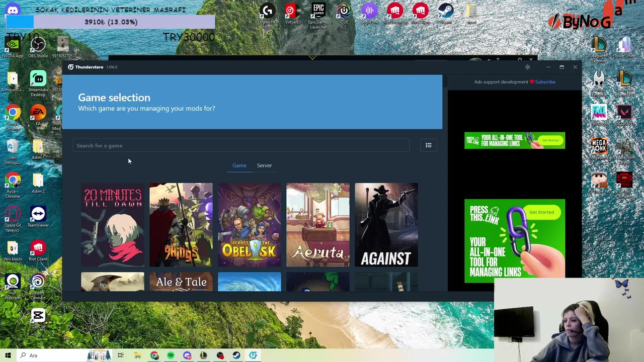The image size is (644, 362).
Task: Open CapCut desktop shortcut
Action: coord(38,319)
